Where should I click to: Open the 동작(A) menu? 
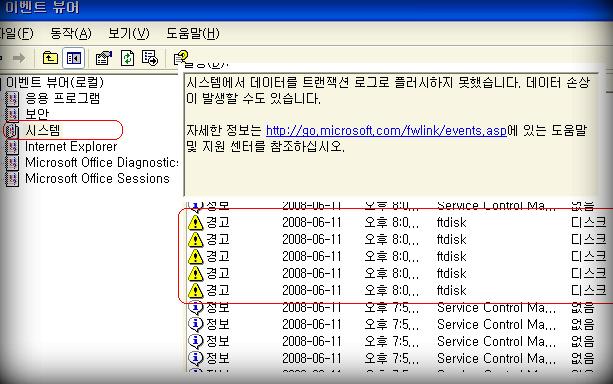70,34
